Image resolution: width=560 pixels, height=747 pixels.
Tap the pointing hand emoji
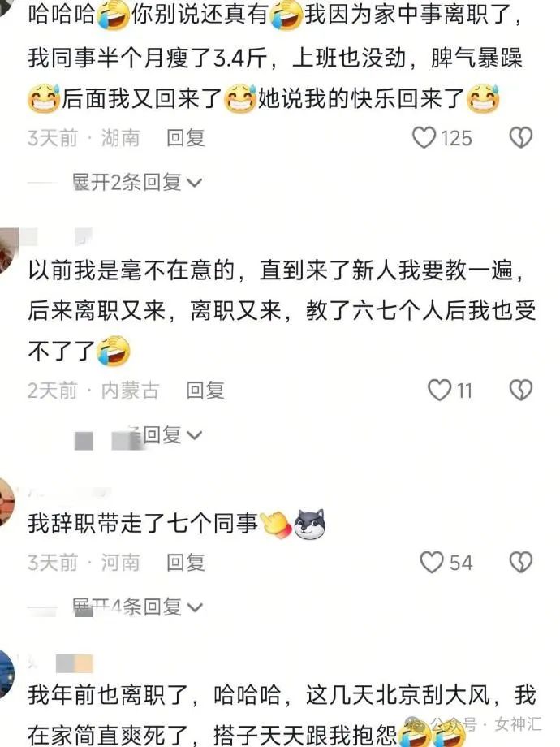tap(276, 525)
